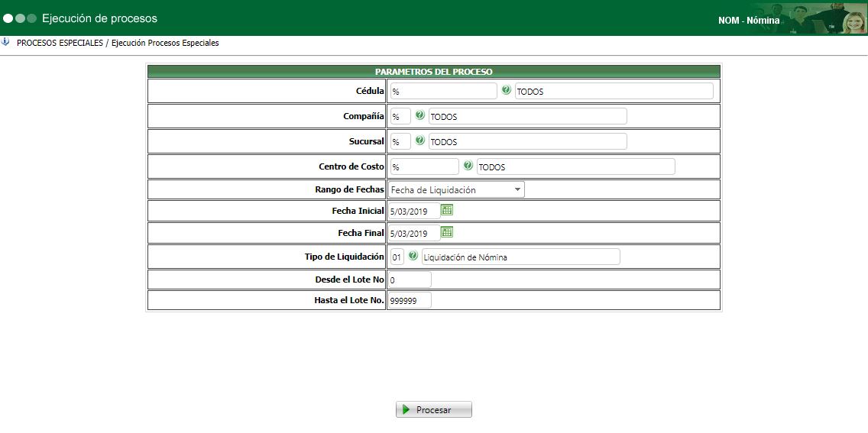
Task: Click the NOM - Nómina module label
Action: pos(748,21)
